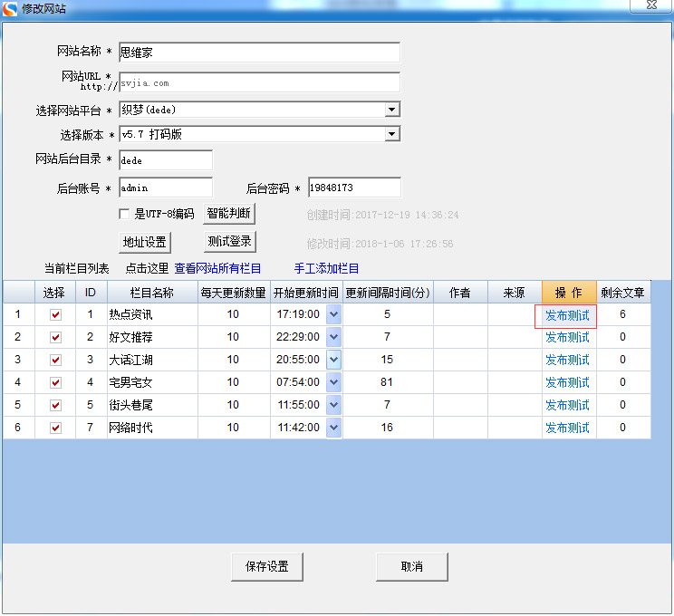Click the 智能判断 button
The width and height of the screenshot is (674, 616).
click(228, 213)
